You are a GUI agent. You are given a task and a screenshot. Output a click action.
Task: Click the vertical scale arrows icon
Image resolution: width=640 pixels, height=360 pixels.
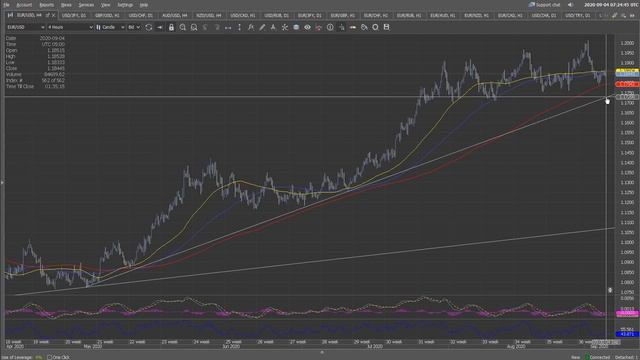click(x=239, y=27)
